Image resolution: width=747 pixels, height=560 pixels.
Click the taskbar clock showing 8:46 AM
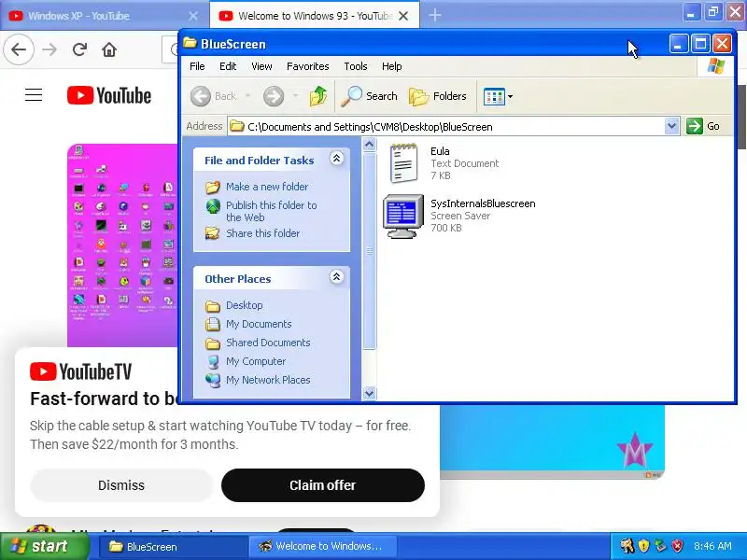tap(712, 546)
